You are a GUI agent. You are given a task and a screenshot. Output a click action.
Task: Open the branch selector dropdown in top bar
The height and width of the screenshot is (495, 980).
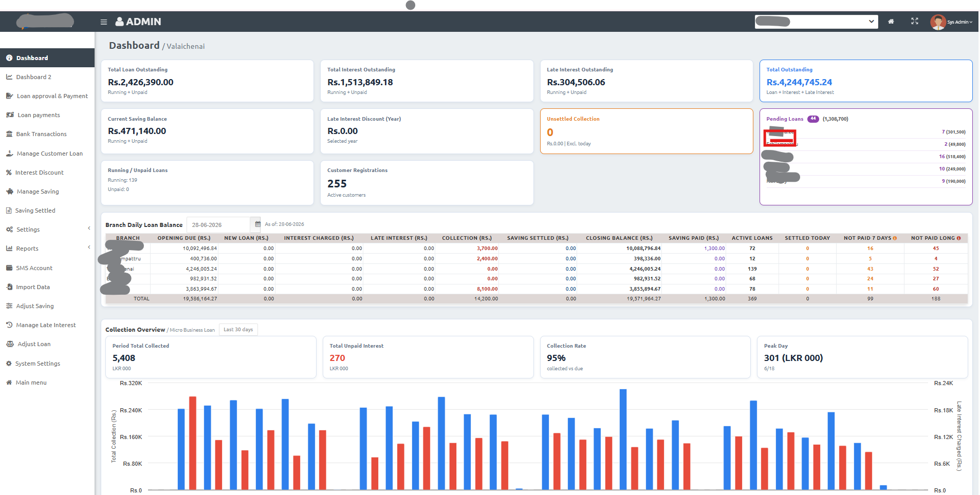[816, 22]
